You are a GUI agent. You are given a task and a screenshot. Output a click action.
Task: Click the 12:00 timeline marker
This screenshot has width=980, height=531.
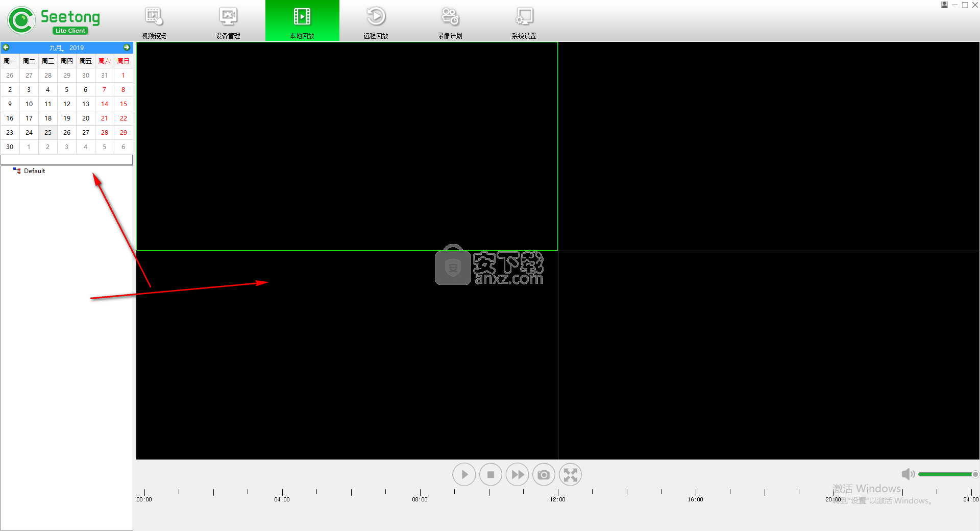pyautogui.click(x=557, y=499)
